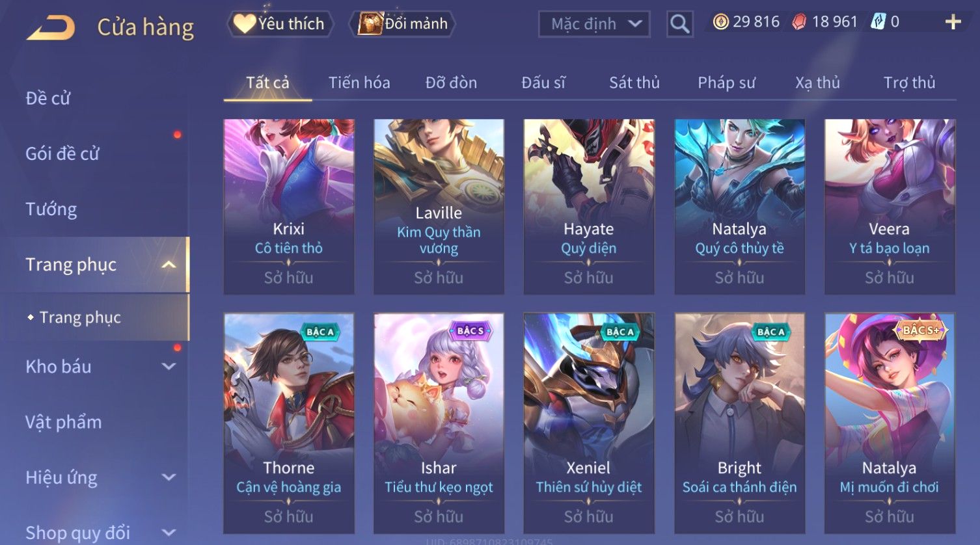Click the golden back arrow icon

click(51, 28)
